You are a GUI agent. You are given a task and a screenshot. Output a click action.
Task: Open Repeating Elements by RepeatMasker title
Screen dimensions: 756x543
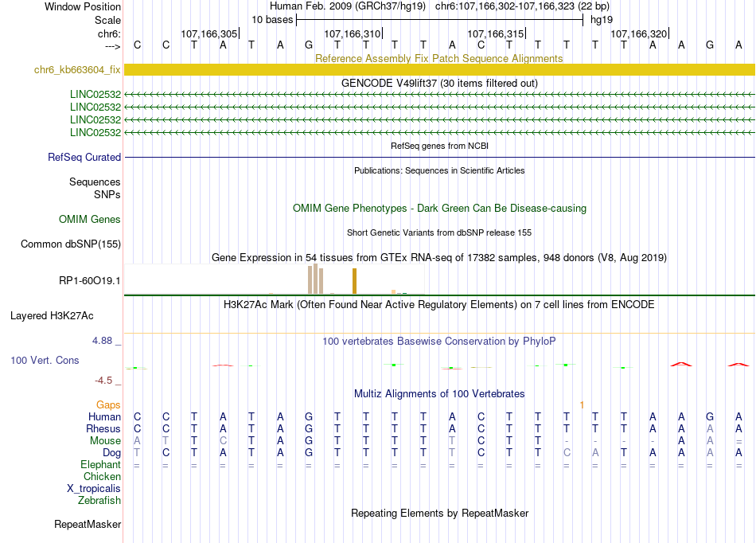coord(439,513)
